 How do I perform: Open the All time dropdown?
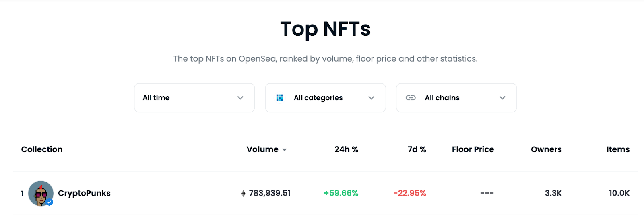pyautogui.click(x=194, y=98)
